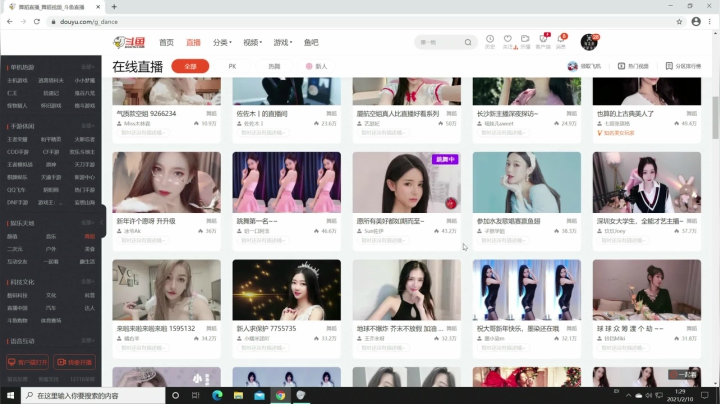The image size is (720, 404).
Task: Expand the 分类 category dropdown
Action: coord(222,42)
